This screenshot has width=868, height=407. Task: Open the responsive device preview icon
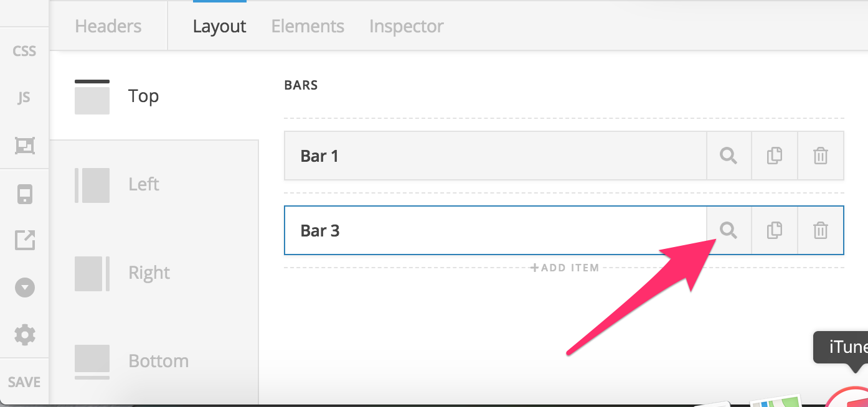tap(24, 195)
